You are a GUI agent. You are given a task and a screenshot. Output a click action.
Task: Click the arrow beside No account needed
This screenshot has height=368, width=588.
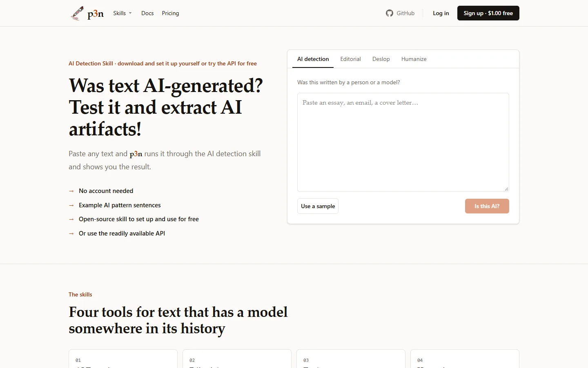[x=71, y=191]
